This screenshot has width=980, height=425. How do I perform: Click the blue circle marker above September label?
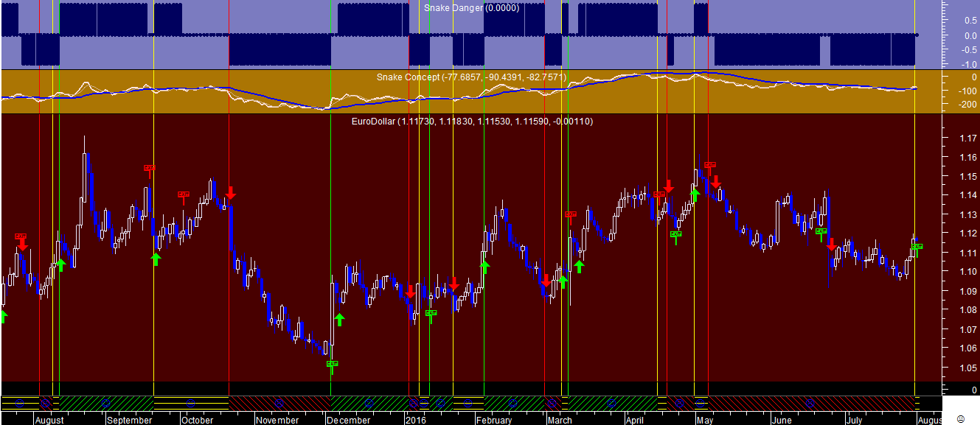coord(105,403)
